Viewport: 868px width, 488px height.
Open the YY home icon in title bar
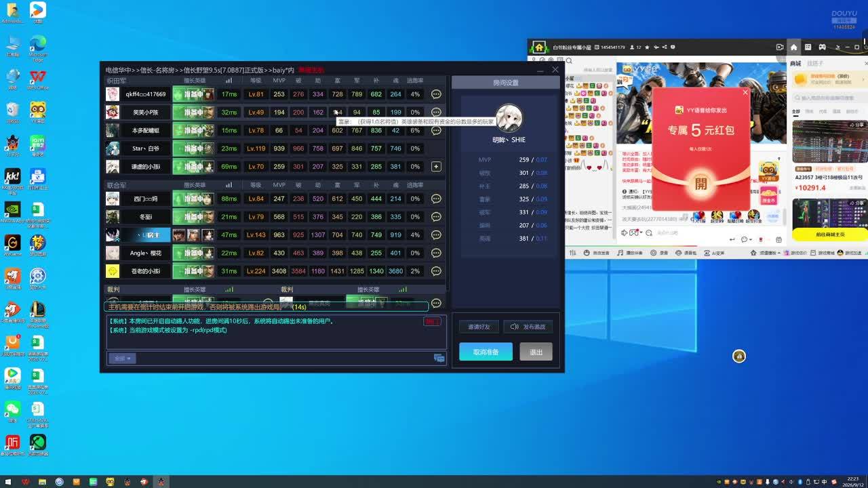[794, 47]
